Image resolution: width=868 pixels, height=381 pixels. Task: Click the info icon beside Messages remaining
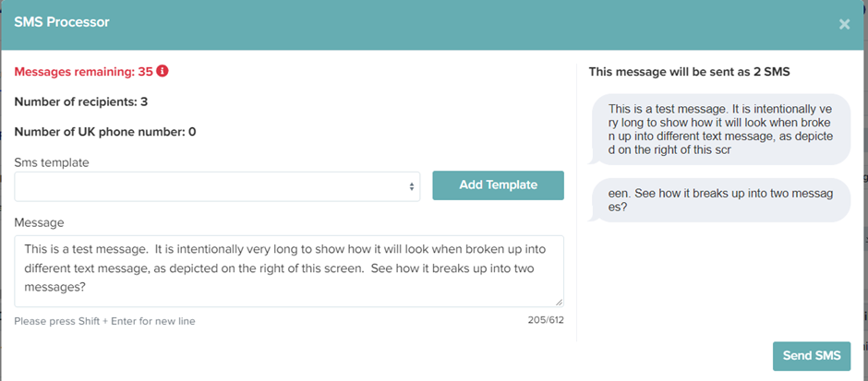[163, 71]
